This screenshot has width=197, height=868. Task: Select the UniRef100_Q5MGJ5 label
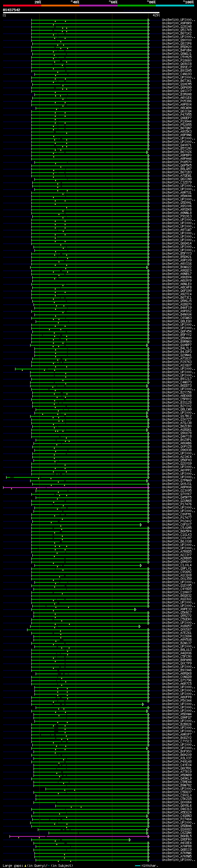177,301
